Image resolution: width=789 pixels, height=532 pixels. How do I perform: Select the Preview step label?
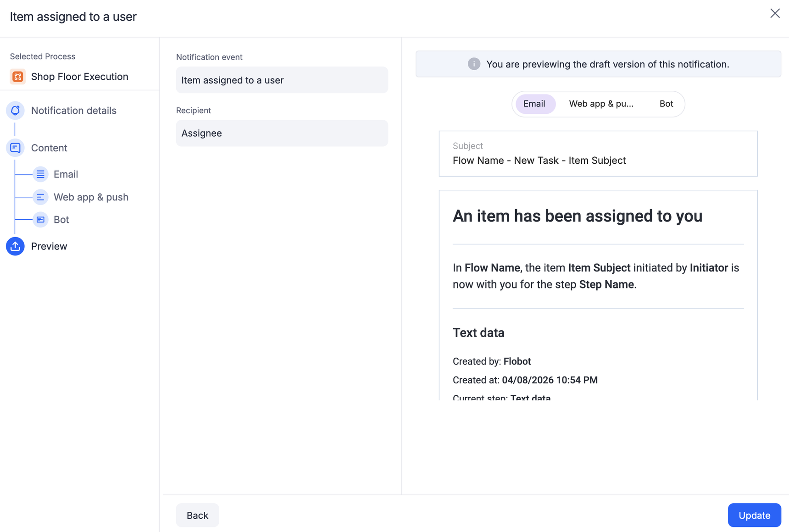point(49,246)
